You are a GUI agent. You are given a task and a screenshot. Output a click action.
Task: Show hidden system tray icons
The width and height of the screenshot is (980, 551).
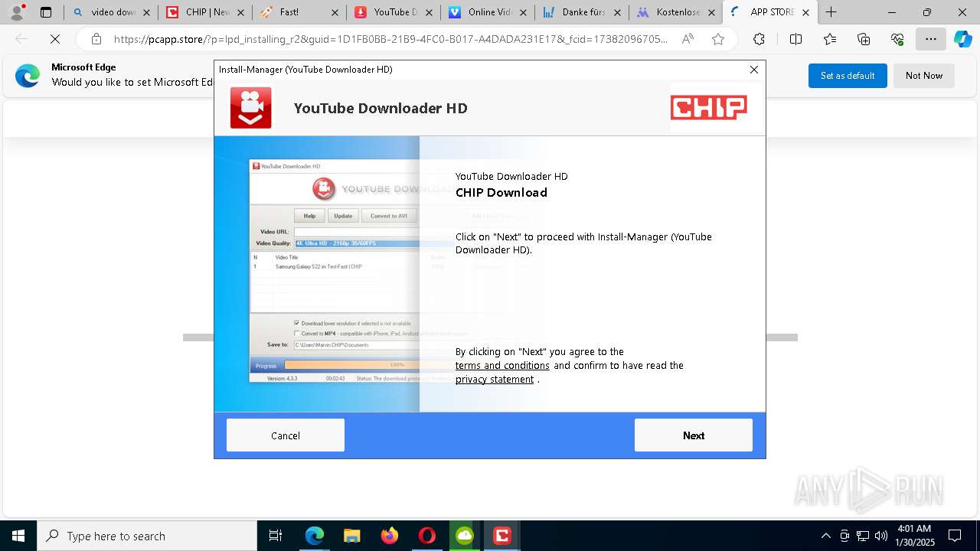pyautogui.click(x=825, y=536)
